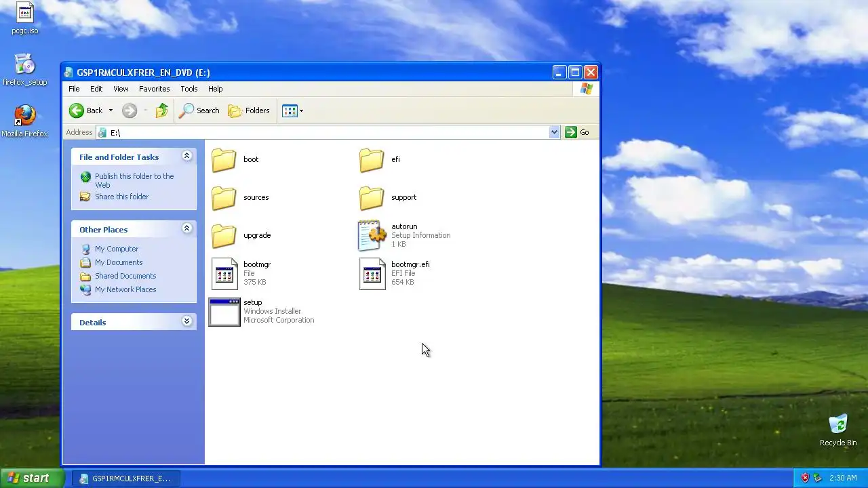Viewport: 868px width, 488px height.
Task: Select firefox_setup desktop icon
Action: coord(25,70)
